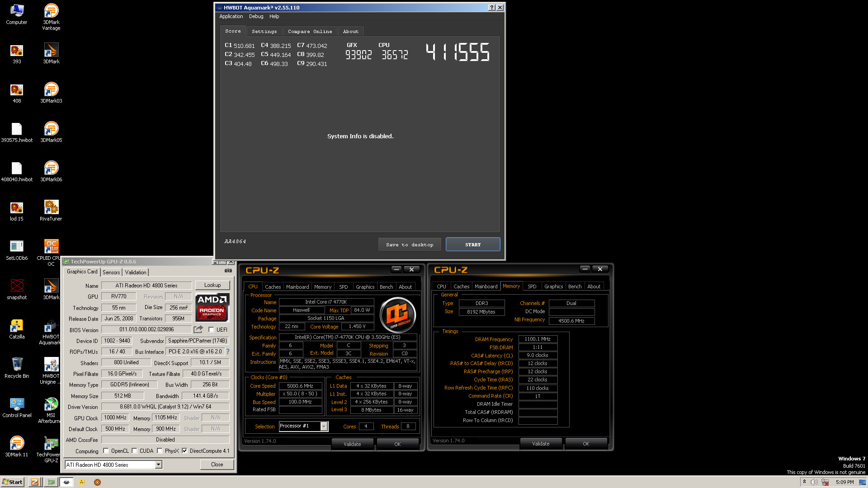Open the SetLODb6 desktop icon
The width and height of the screenshot is (868, 488).
pos(17,250)
